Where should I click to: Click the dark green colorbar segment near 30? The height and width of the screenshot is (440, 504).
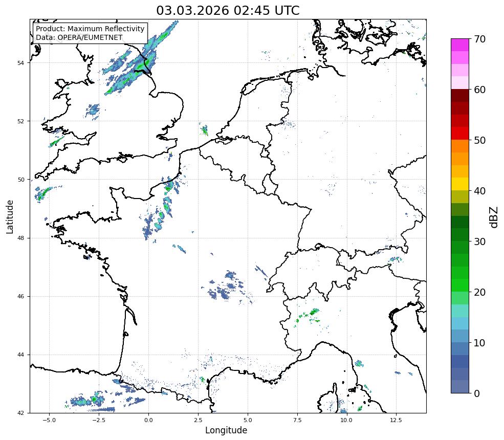(x=460, y=235)
